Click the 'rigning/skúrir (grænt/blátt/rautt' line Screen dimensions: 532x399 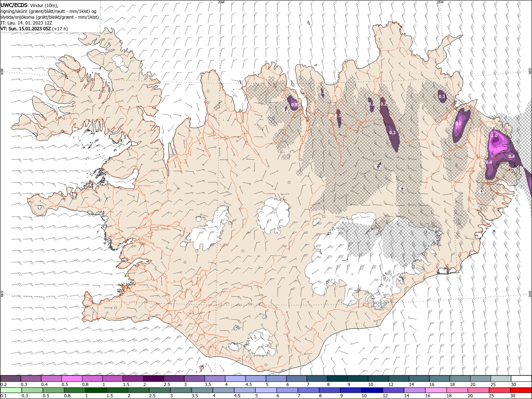(x=49, y=11)
